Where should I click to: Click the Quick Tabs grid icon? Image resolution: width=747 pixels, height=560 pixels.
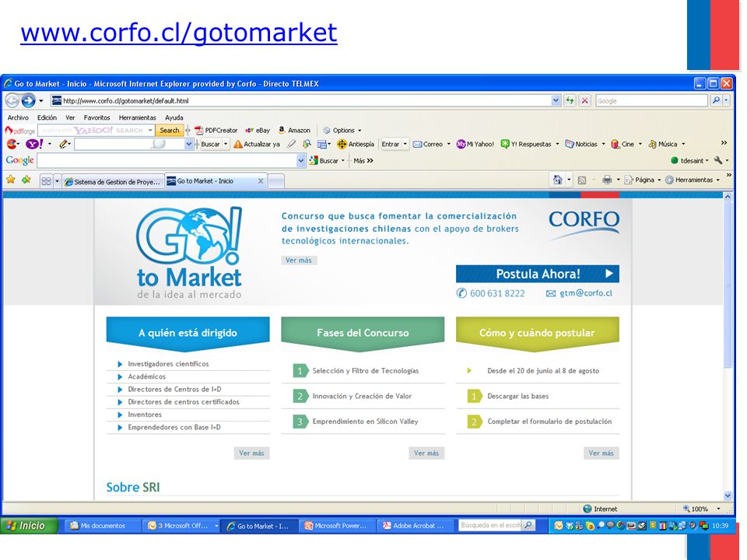click(46, 181)
